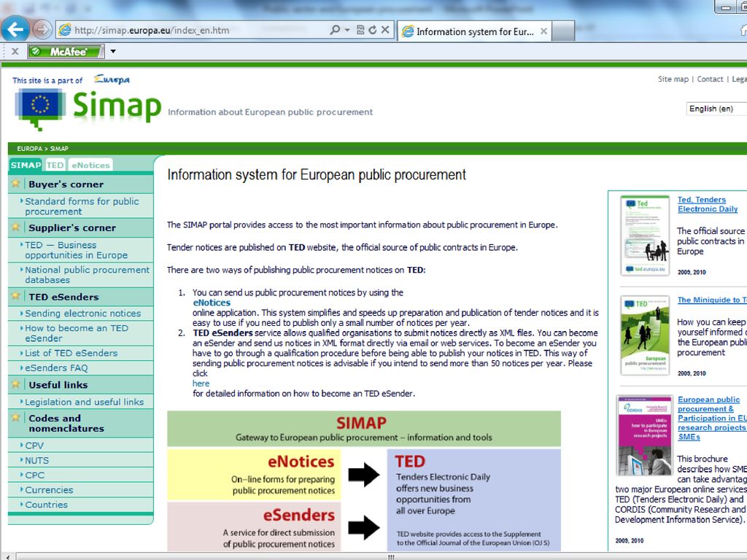Click the star icon beside Codes and nomenclatures

click(16, 418)
